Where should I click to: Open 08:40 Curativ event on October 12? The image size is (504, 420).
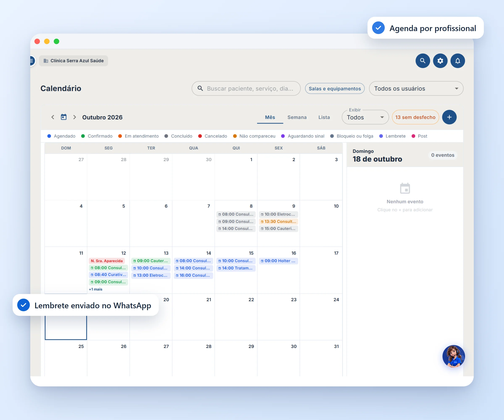point(109,275)
